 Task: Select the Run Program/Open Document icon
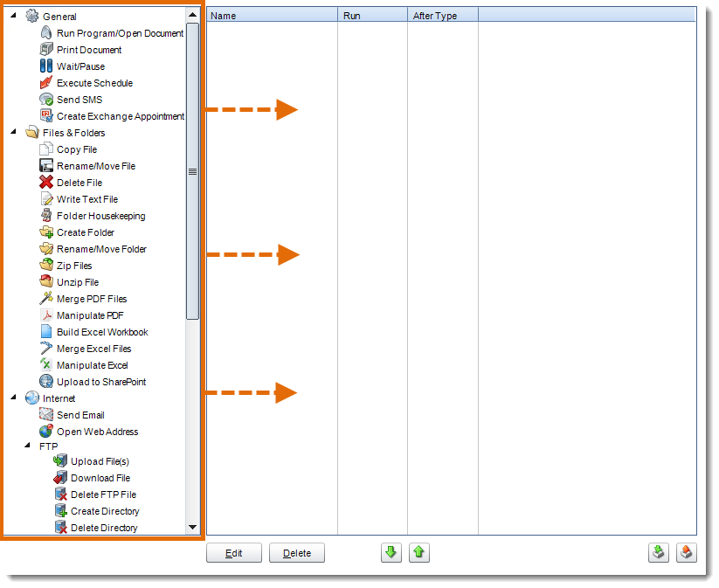pos(46,33)
